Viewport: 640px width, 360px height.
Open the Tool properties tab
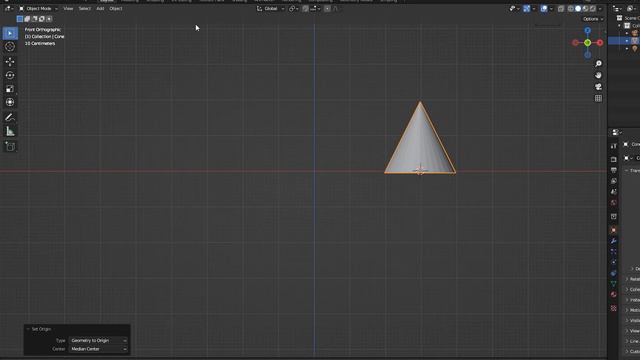point(613,146)
